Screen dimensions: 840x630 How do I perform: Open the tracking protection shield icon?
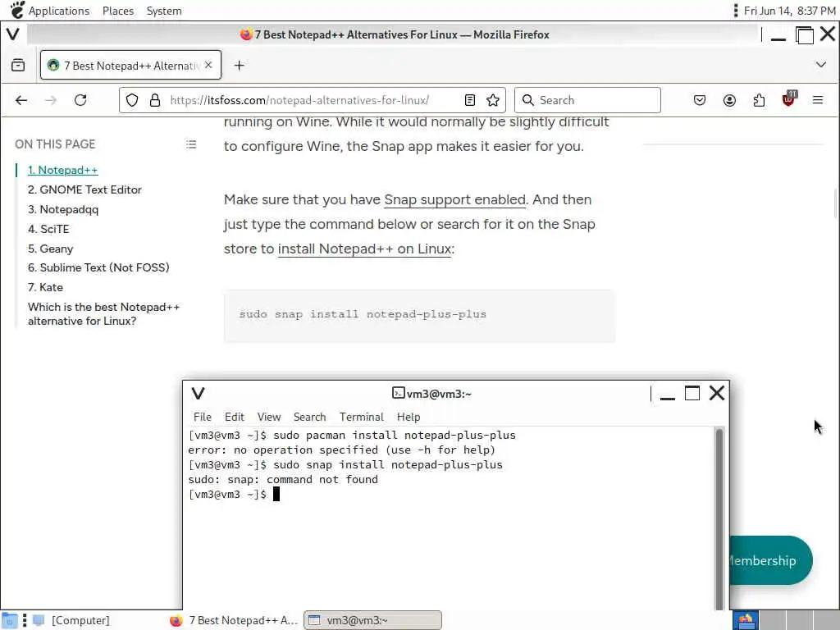point(132,100)
